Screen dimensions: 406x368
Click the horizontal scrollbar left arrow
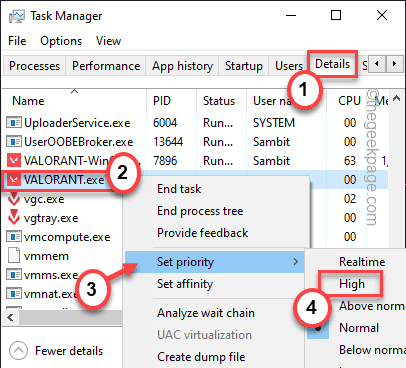click(10, 317)
